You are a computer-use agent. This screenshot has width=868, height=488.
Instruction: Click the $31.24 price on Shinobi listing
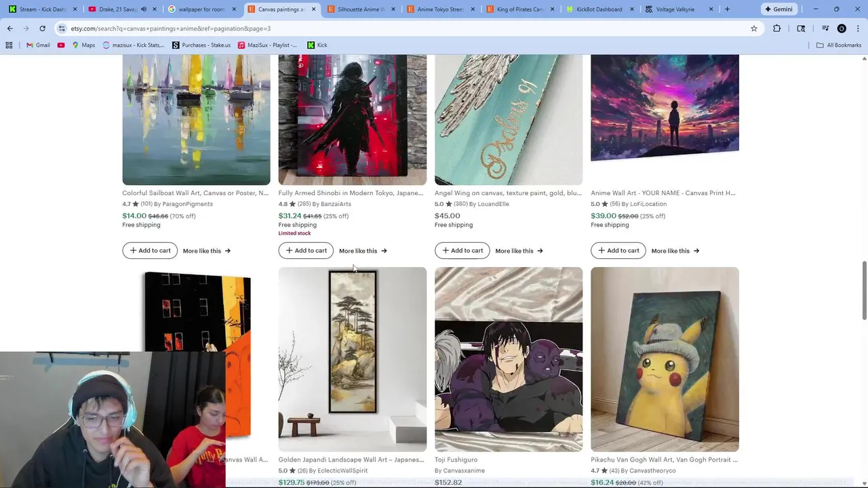click(290, 216)
